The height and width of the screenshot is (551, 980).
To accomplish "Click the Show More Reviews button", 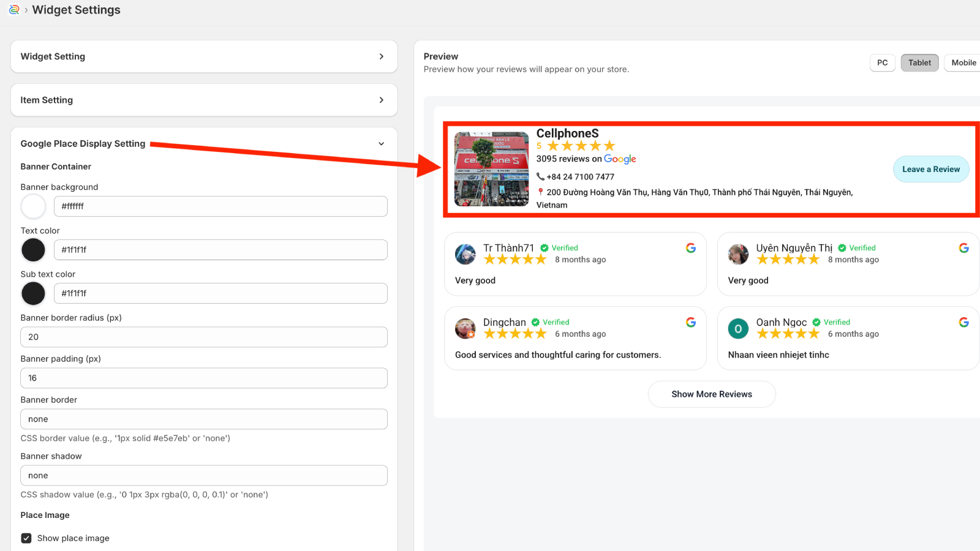I will point(712,394).
